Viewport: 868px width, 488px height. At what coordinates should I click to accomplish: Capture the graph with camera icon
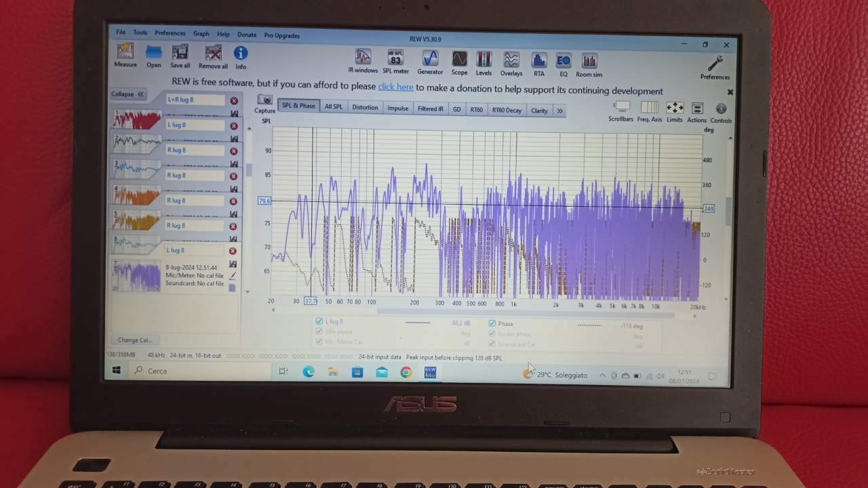click(x=264, y=104)
